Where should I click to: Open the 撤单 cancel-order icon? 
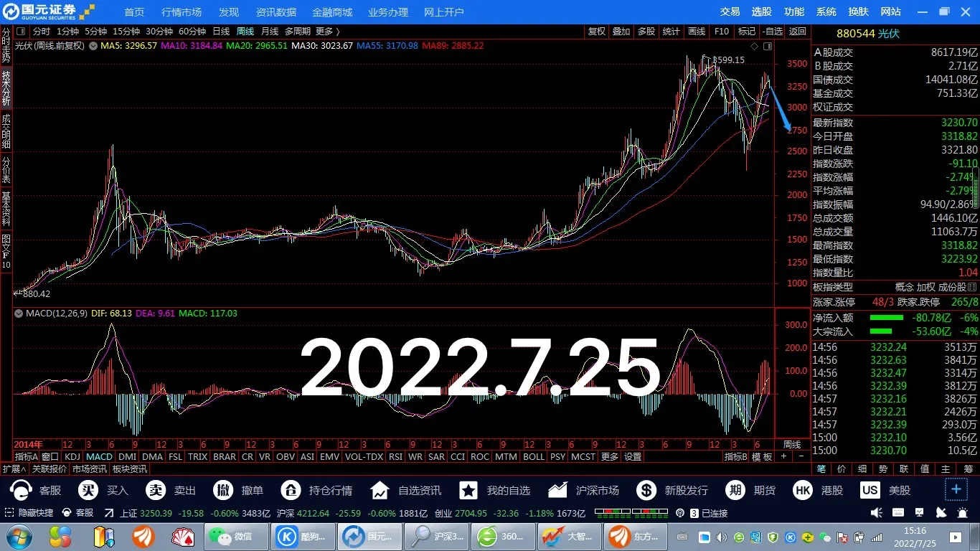click(223, 491)
